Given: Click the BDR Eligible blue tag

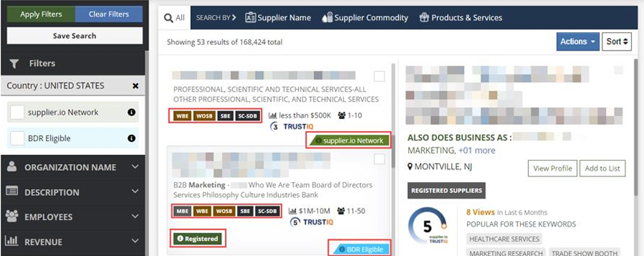Looking at the screenshot, I should pos(360,249).
